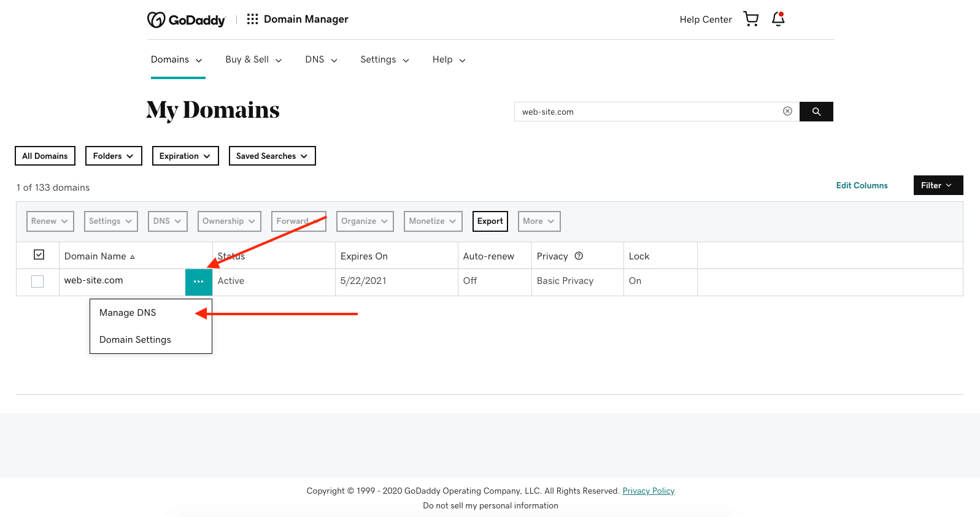Choose Domain Settings in popup menu

point(135,340)
